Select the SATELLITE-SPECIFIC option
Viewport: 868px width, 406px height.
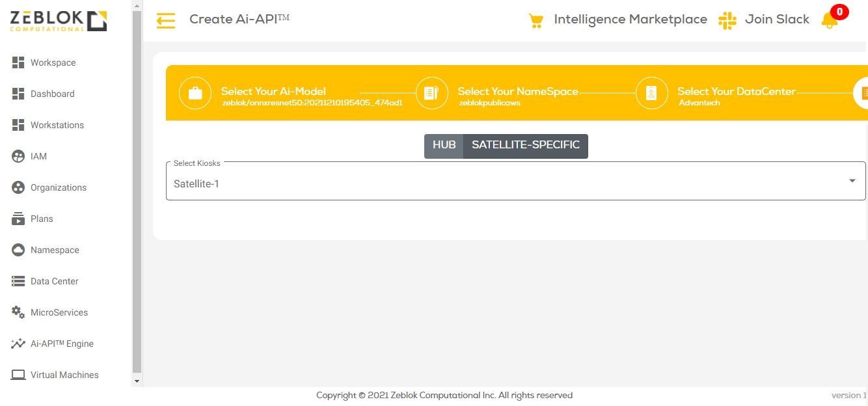pos(525,146)
